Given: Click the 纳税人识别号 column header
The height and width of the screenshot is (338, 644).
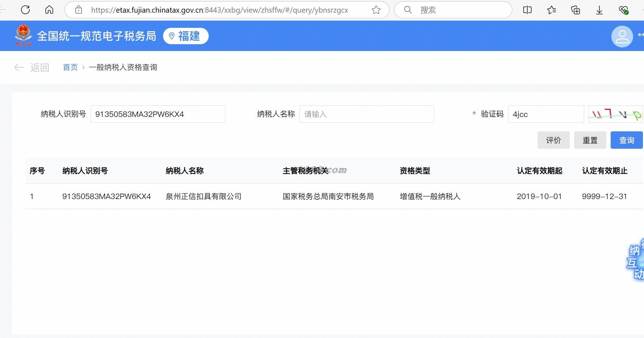Looking at the screenshot, I should (85, 170).
